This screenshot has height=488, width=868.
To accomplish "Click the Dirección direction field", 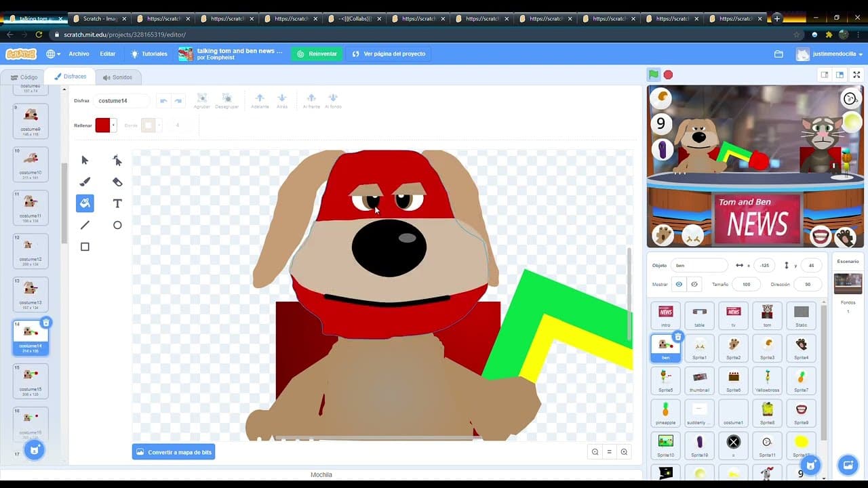I will click(x=808, y=285).
